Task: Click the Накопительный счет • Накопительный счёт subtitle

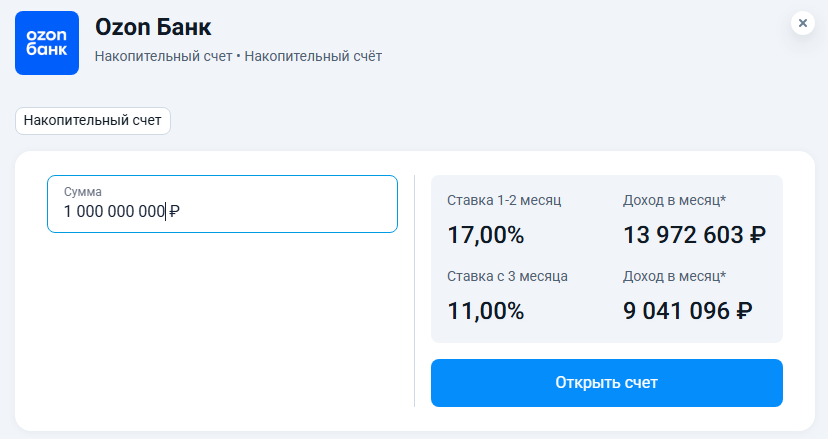Action: point(238,56)
